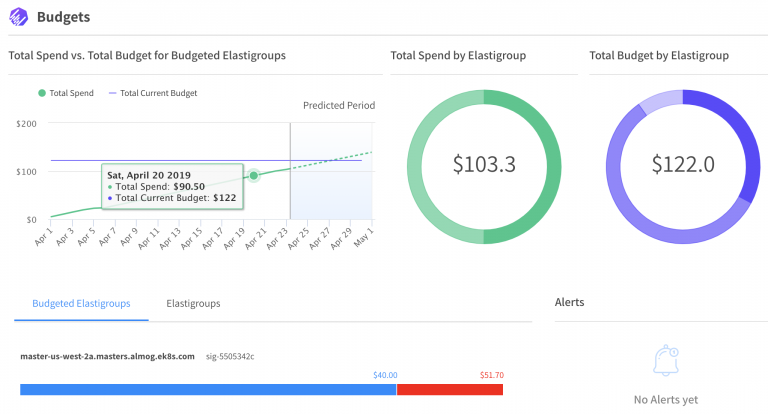Click the $40.00 budget amount label

coord(385,375)
